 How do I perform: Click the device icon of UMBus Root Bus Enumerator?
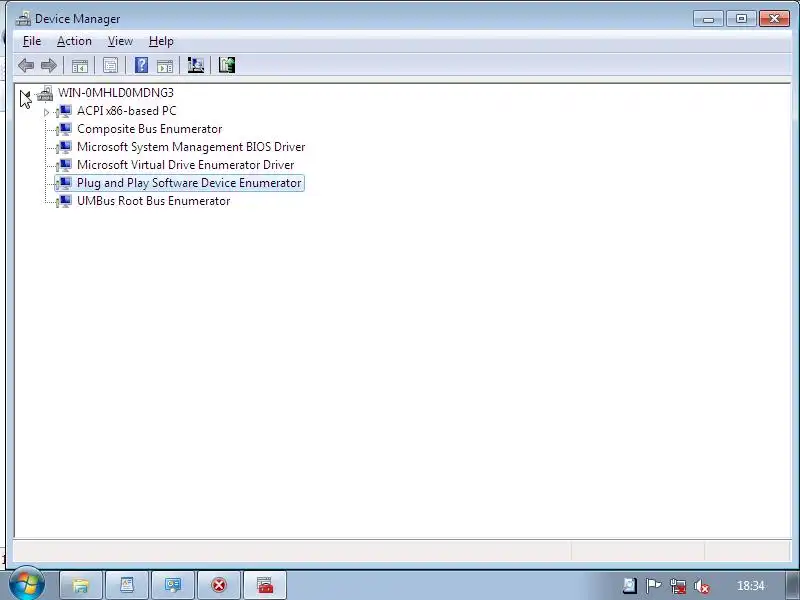(x=64, y=201)
